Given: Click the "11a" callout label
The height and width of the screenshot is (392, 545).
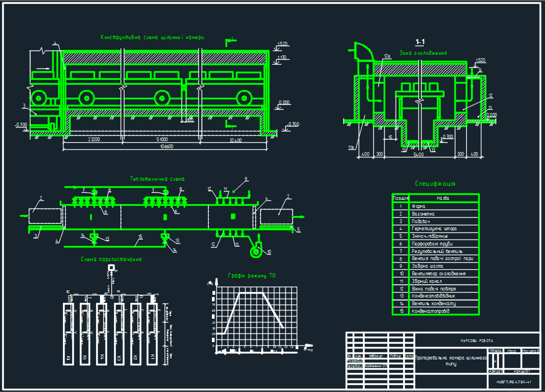Looking at the screenshot, I should 351,148.
